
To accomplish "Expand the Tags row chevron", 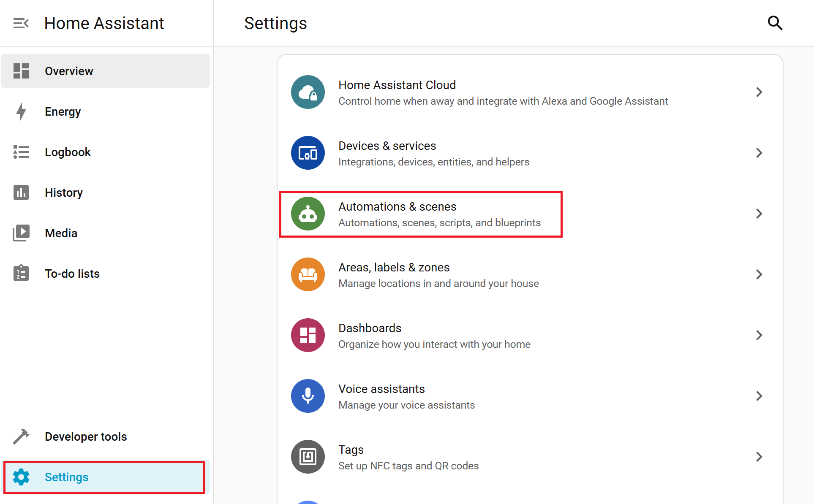I will [759, 457].
